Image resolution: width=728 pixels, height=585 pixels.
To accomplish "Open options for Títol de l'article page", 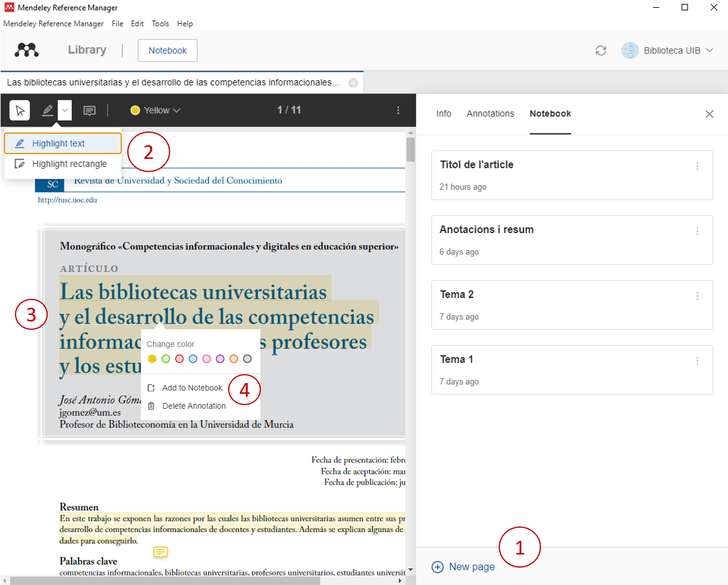I will click(697, 166).
